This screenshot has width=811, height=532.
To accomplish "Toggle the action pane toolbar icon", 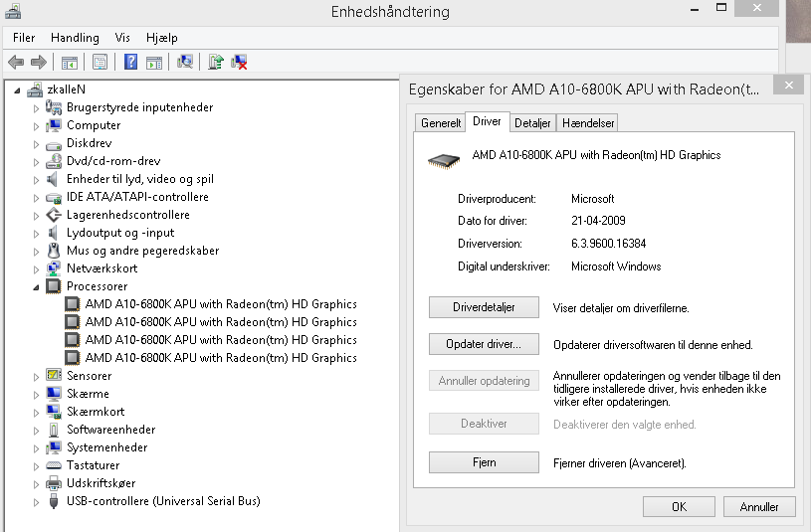I will [x=154, y=63].
